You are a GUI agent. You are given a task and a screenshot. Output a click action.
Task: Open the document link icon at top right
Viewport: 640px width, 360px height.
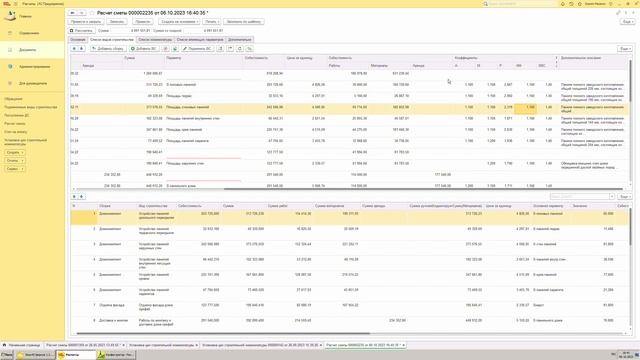(618, 13)
